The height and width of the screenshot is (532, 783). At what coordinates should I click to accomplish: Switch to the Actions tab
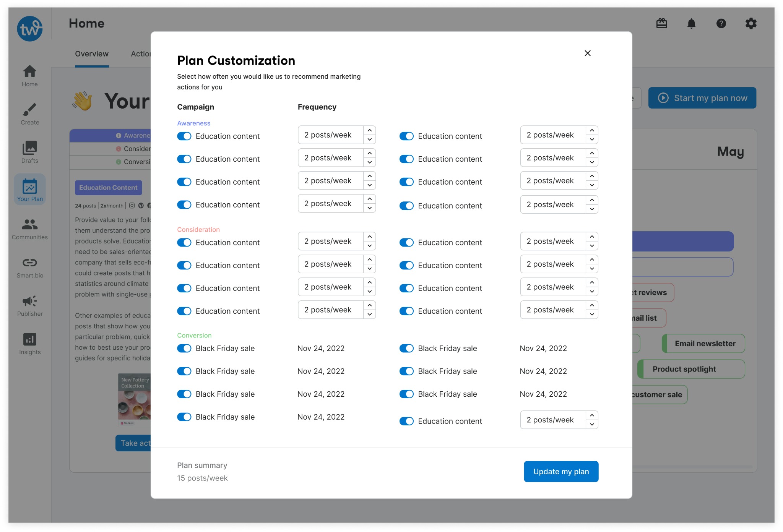(x=141, y=54)
